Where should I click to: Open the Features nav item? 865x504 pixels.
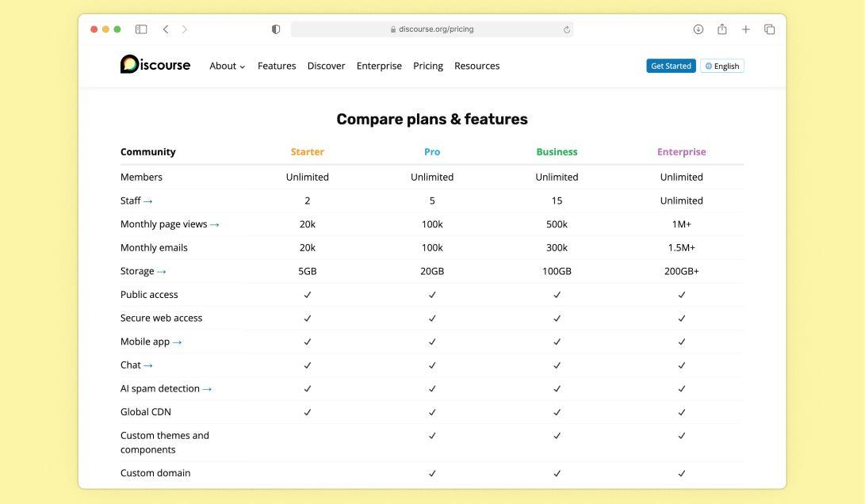[x=277, y=66]
